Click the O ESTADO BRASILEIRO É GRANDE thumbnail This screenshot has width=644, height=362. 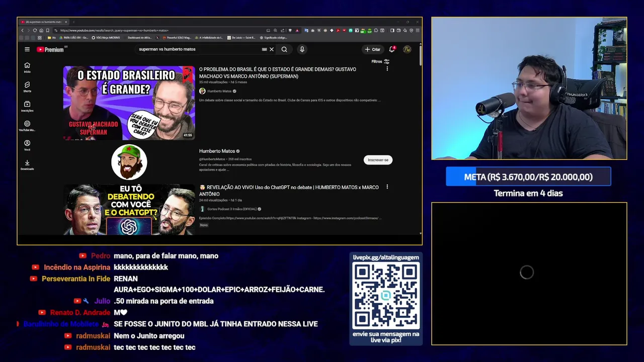[129, 103]
